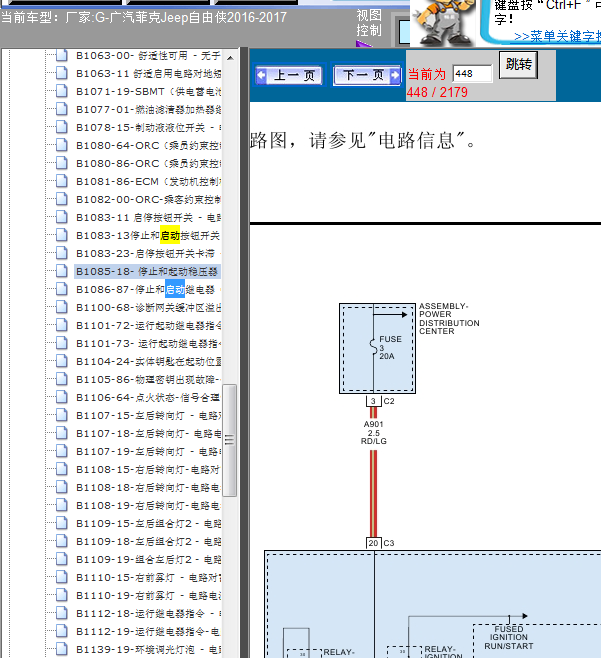The width and height of the screenshot is (601, 658).
Task: Select tree item B1108-18 右后转向灯
Action: pos(148,488)
